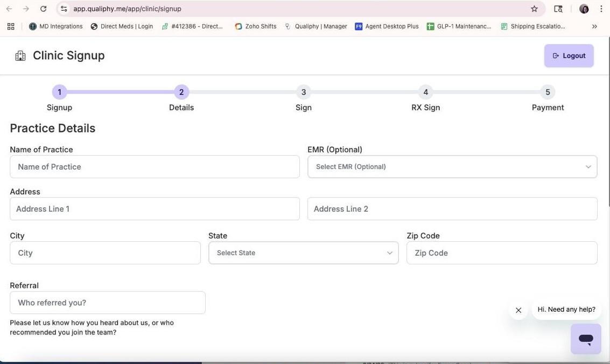The height and width of the screenshot is (364, 610).
Task: Open the Select State dropdown
Action: 304,253
